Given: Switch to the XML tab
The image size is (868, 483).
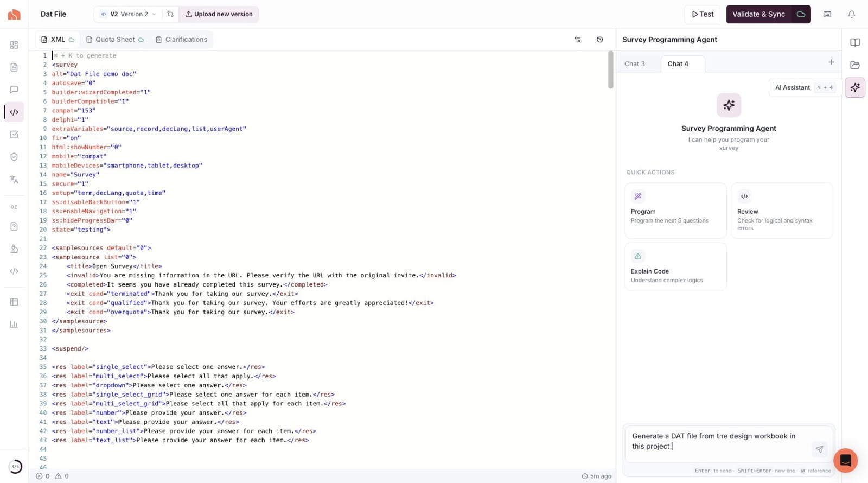Looking at the screenshot, I should (x=58, y=40).
